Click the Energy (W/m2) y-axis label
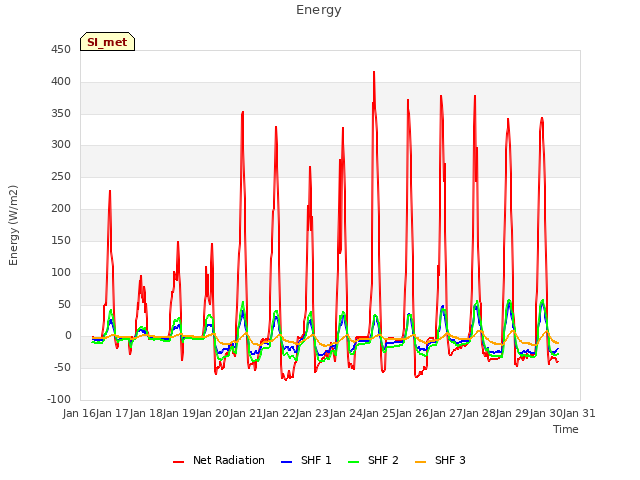This screenshot has width=640, height=480. 13,225
